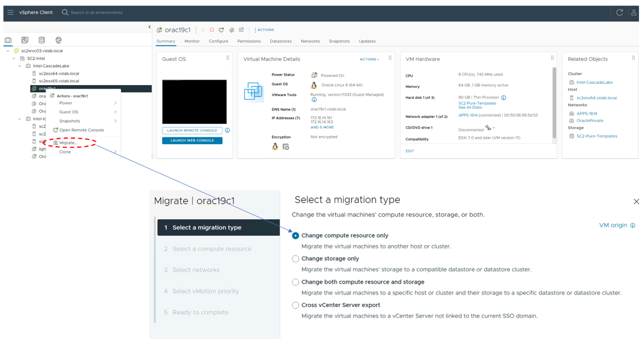Click info icon under VMware Tools status
Image resolution: width=644 pixels, height=339 pixels.
[314, 100]
